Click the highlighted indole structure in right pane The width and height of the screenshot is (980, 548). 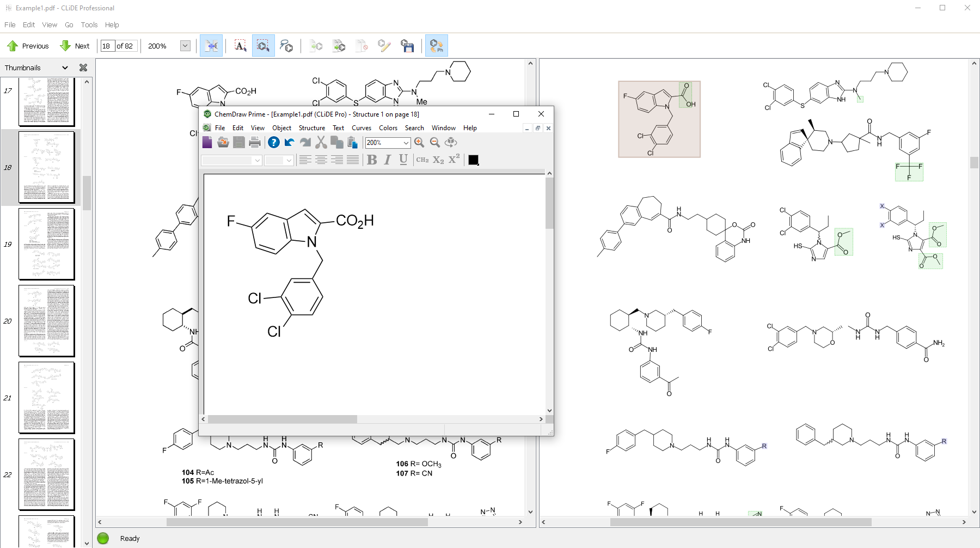(x=659, y=119)
